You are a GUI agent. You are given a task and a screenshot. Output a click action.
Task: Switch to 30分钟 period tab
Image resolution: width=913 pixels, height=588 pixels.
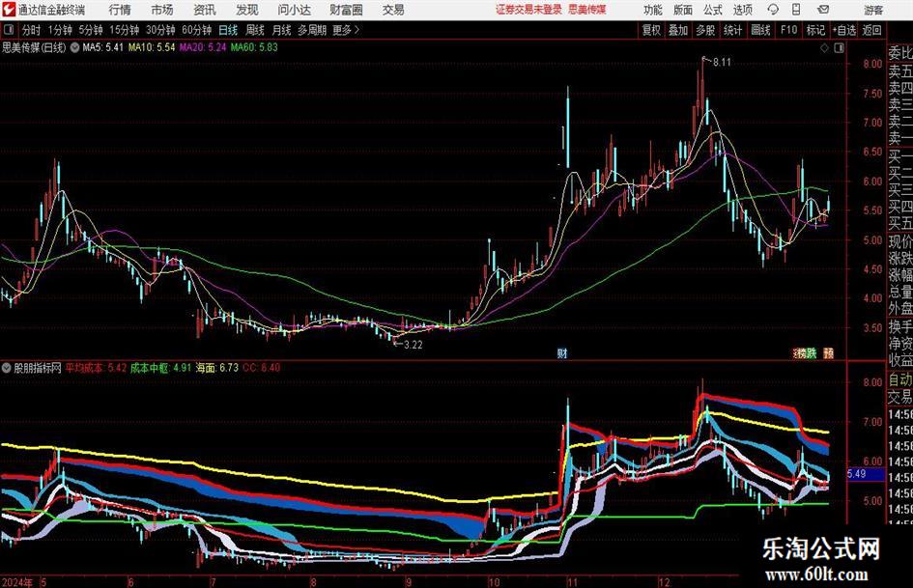click(160, 30)
